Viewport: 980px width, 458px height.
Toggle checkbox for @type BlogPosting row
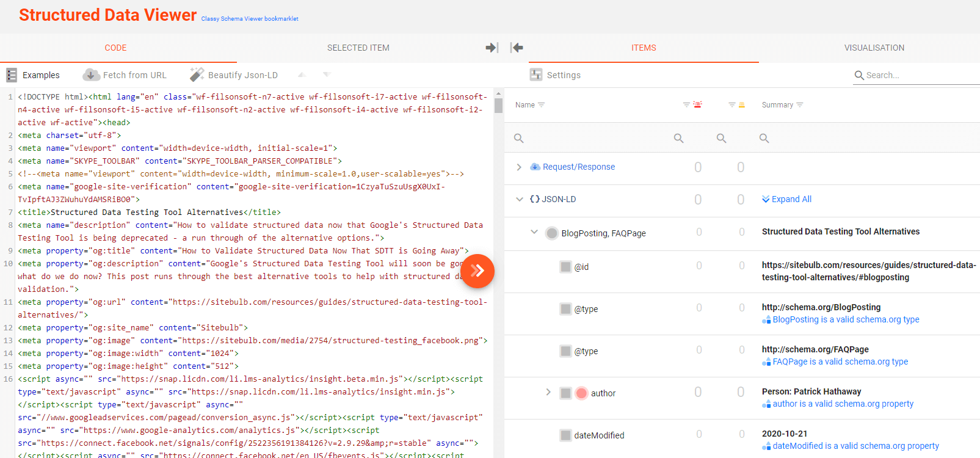coord(565,309)
